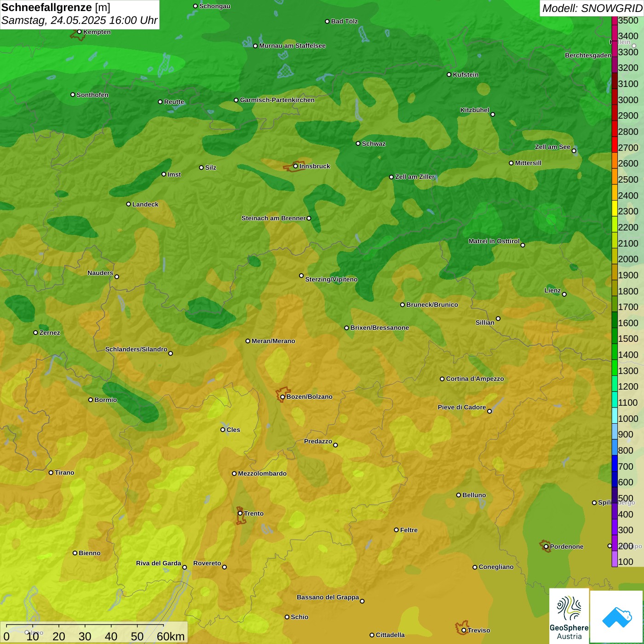
Task: Click the Schongau label
Action: (215, 6)
